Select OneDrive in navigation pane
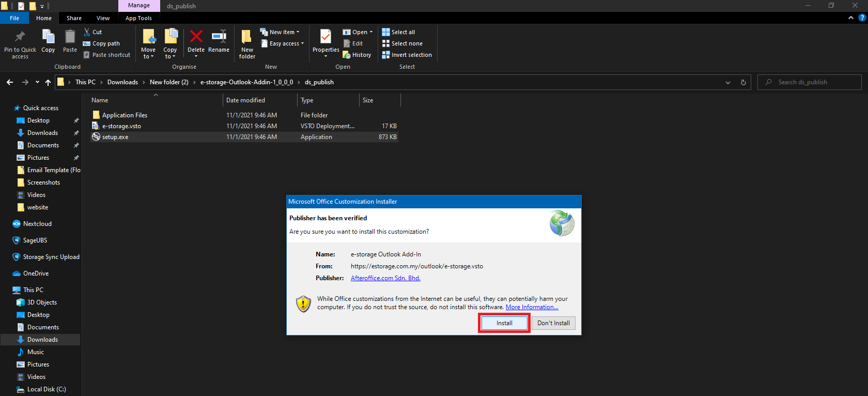868x396 pixels. tap(36, 273)
